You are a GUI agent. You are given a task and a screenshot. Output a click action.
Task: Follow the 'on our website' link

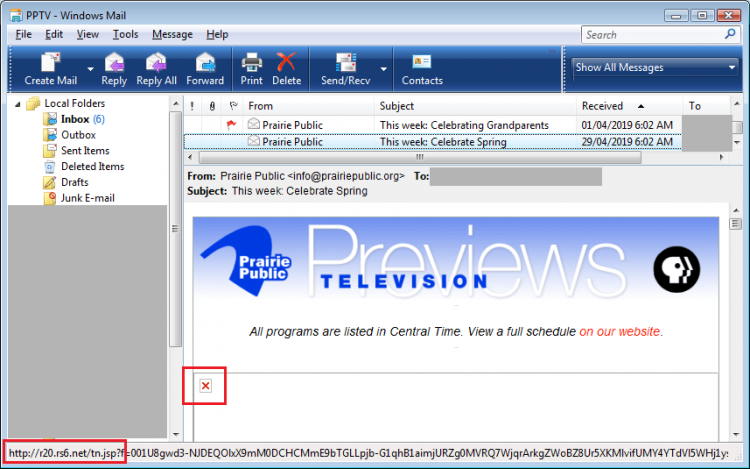pos(619,331)
